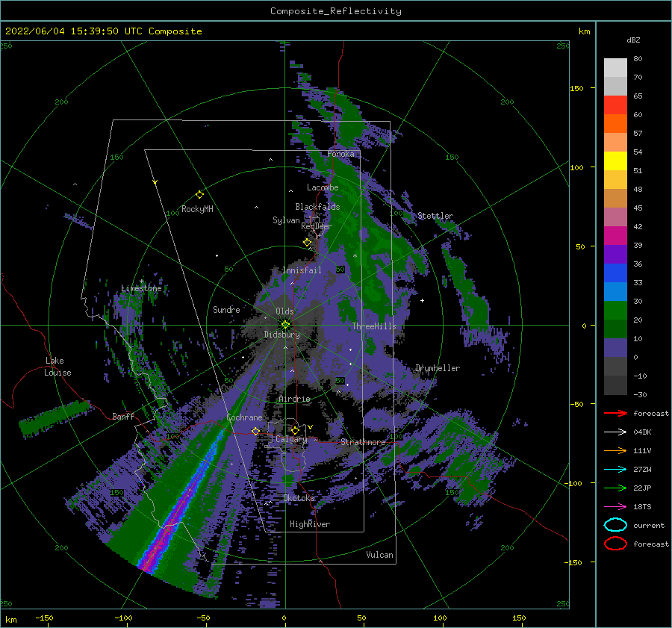Click the Lacombe label
The height and width of the screenshot is (628, 672).
pos(323,187)
